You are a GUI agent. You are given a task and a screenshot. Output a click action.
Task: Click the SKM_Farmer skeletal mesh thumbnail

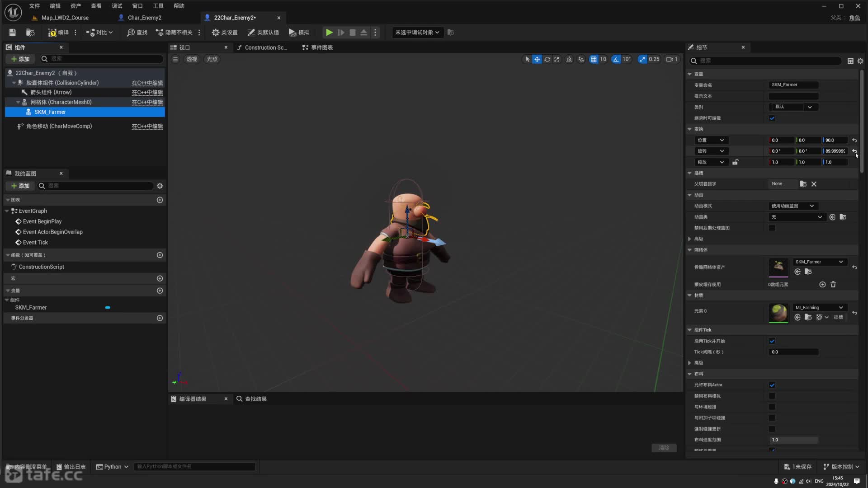[778, 267]
